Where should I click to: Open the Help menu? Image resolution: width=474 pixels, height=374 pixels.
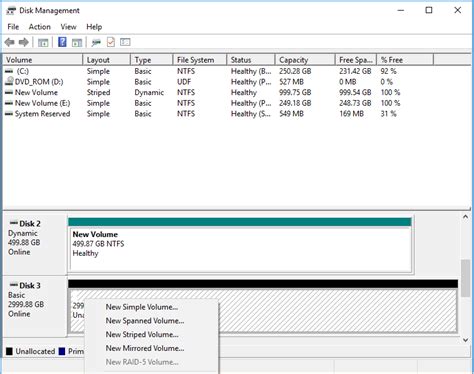[94, 27]
